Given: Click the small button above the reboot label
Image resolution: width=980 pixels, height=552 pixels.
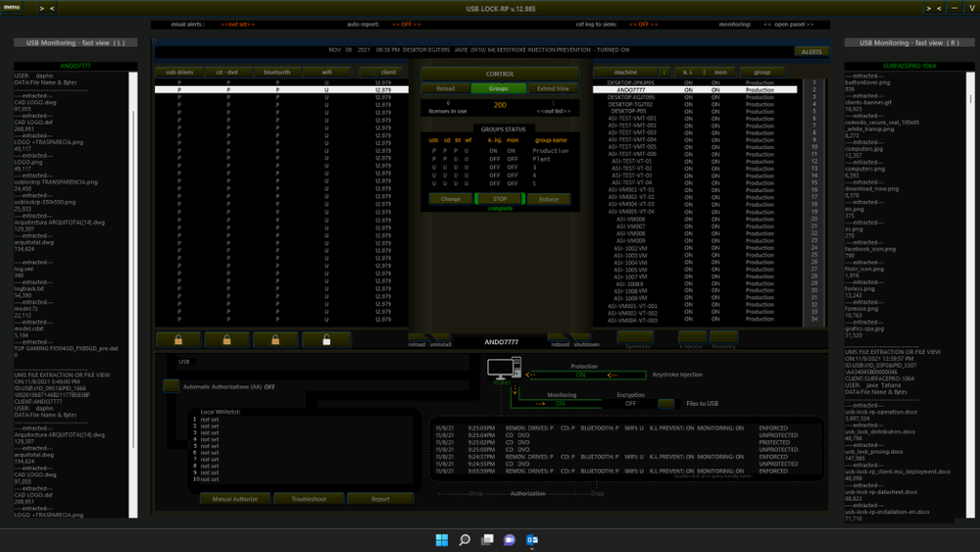Looking at the screenshot, I should click(x=559, y=337).
